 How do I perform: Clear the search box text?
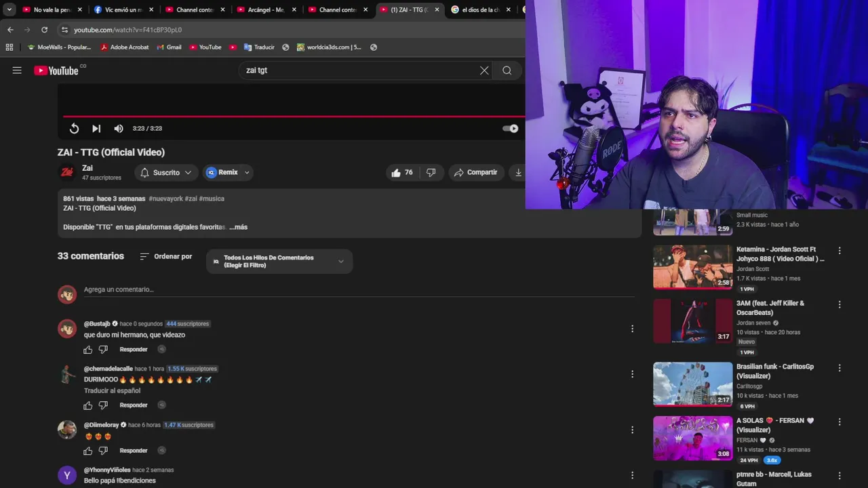pyautogui.click(x=484, y=70)
